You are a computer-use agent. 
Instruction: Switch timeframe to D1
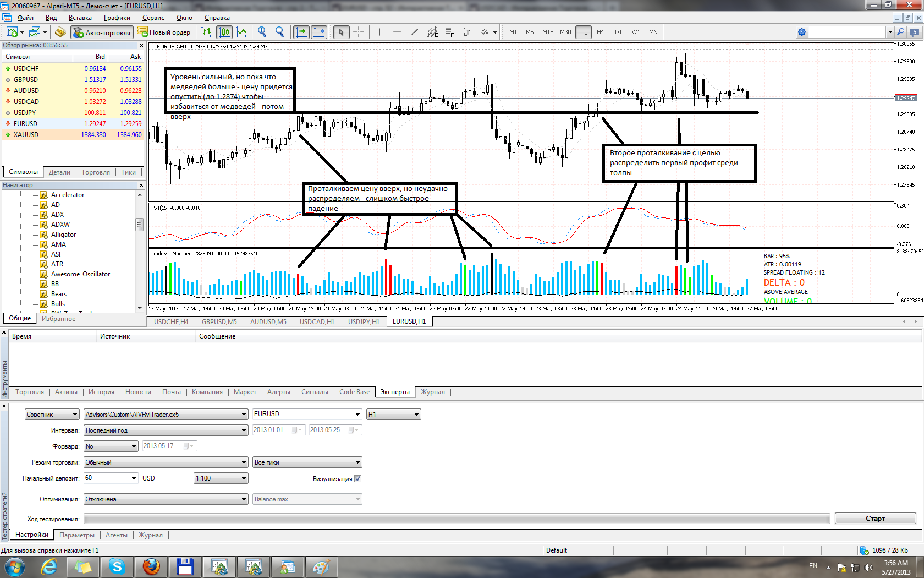pyautogui.click(x=618, y=32)
